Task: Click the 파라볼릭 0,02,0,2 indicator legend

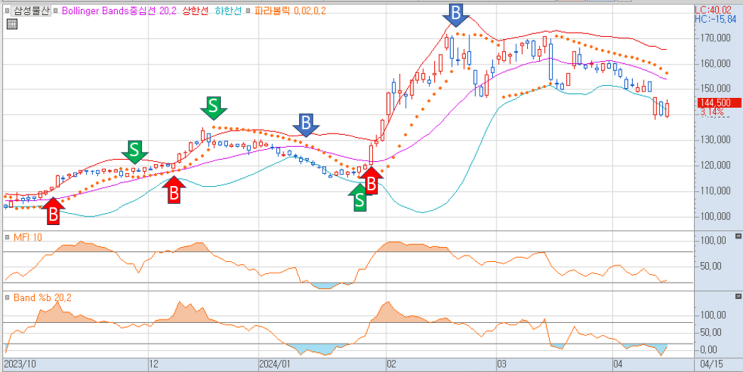Action: (291, 11)
